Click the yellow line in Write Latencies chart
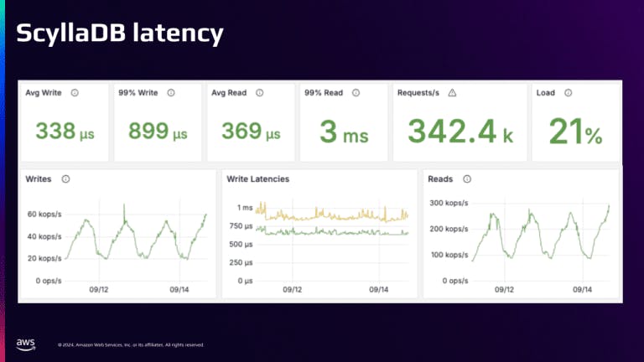This screenshot has height=362, width=644. click(x=335, y=216)
